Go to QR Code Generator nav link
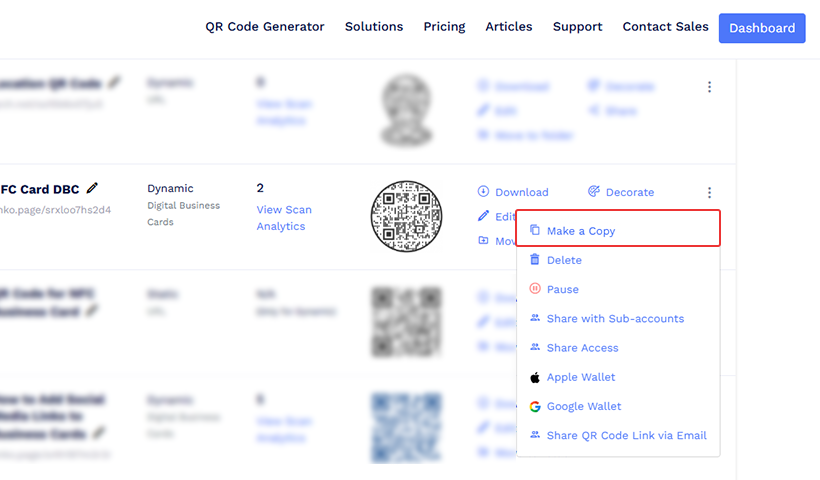Screen dimensions: 820x480 (x=265, y=27)
